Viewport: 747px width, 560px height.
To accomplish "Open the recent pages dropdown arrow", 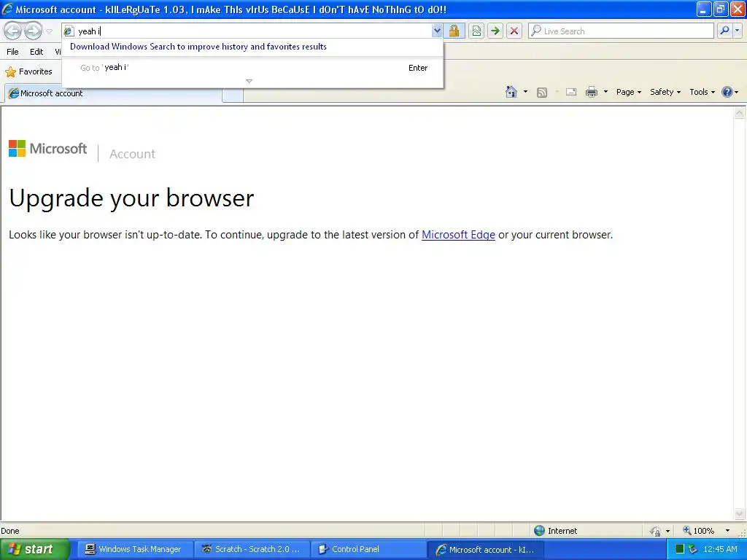I will pyautogui.click(x=49, y=31).
